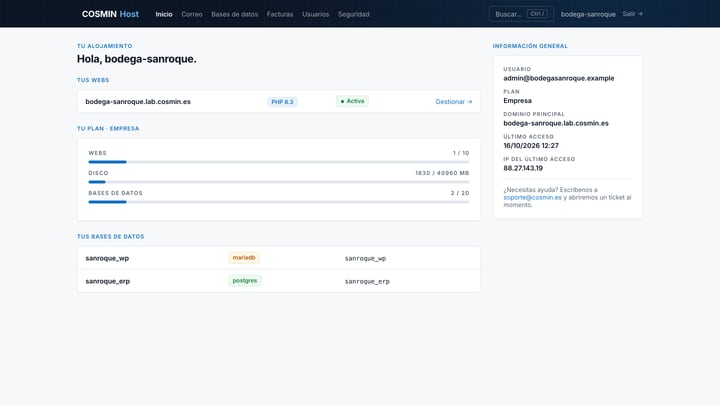The width and height of the screenshot is (720, 405).
Task: Click the Disco usage progress bar
Action: tap(279, 182)
